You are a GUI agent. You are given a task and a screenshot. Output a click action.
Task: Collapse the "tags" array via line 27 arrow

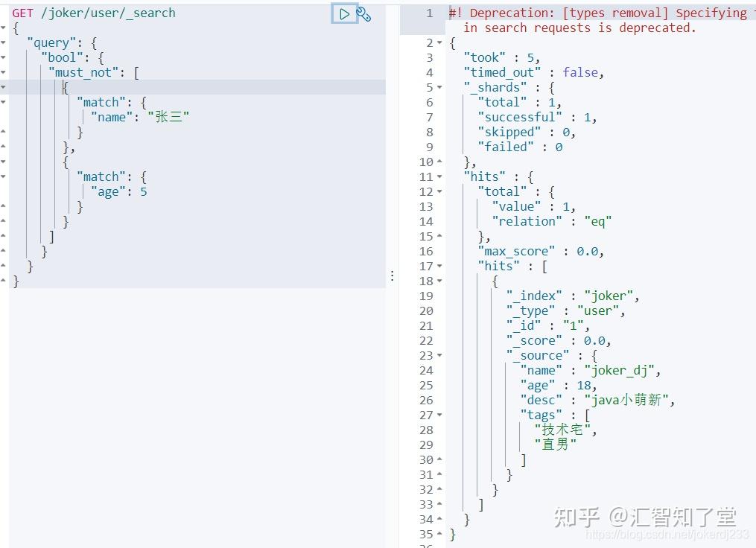[x=439, y=415]
